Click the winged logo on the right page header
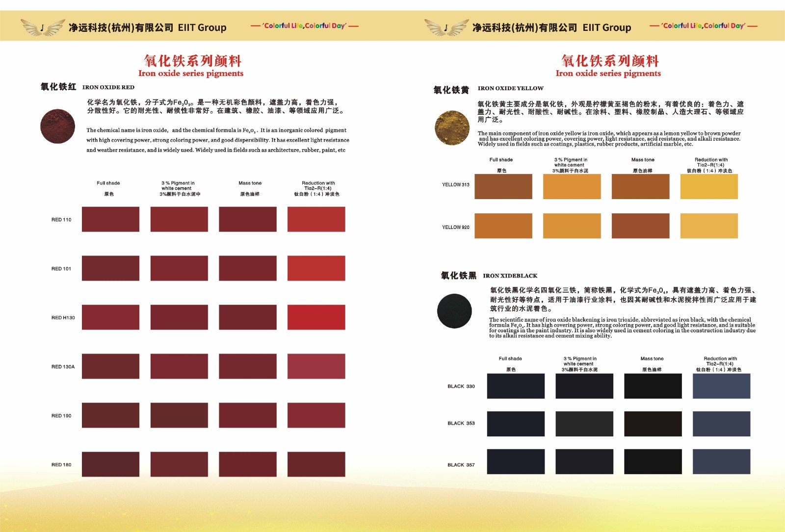This screenshot has height=532, width=785. point(446,27)
